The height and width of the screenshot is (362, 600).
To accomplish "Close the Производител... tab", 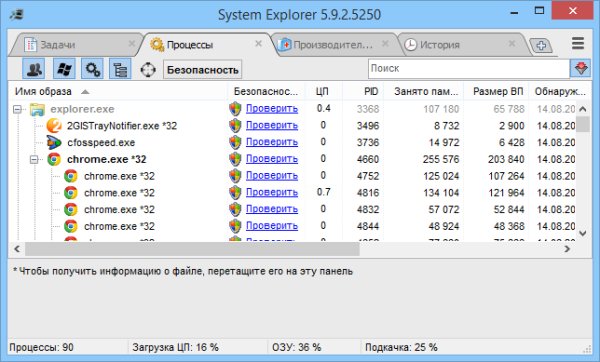I will (385, 44).
